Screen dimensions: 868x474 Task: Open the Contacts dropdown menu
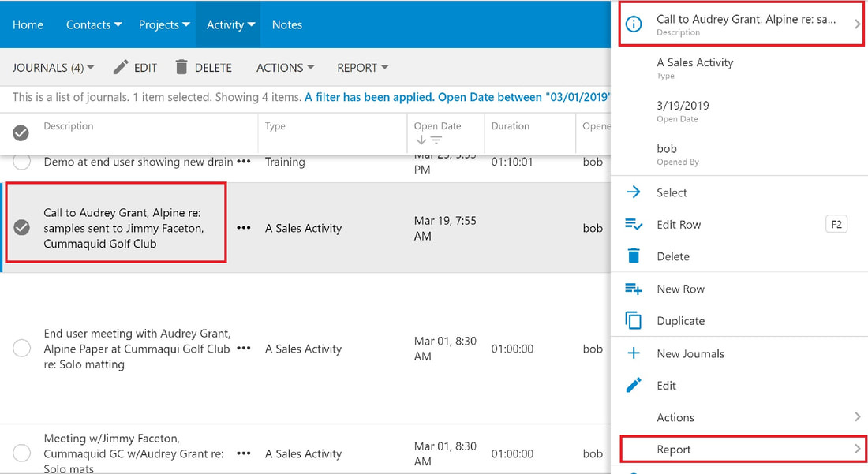pos(94,24)
